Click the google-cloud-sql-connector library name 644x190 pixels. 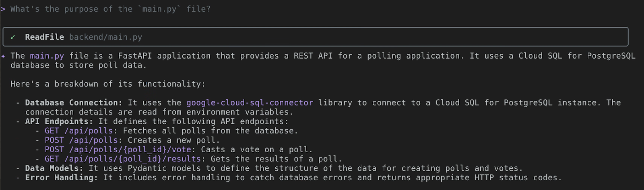click(250, 102)
